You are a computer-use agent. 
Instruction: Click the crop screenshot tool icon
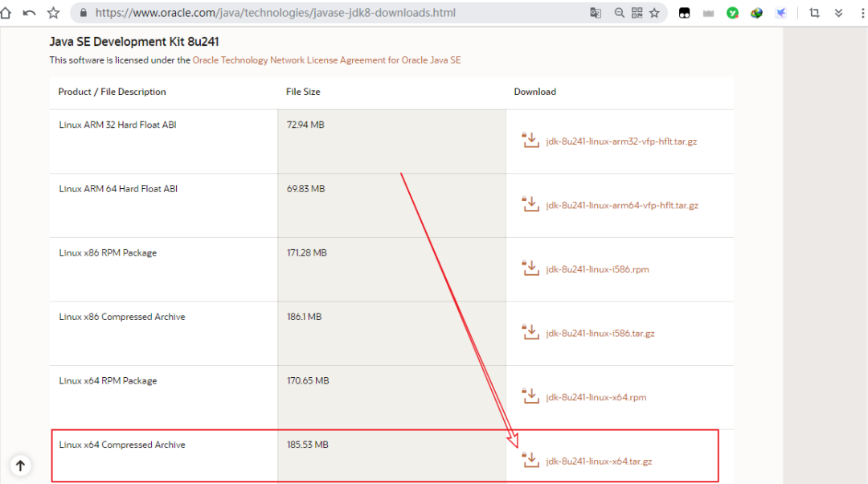pyautogui.click(x=814, y=13)
